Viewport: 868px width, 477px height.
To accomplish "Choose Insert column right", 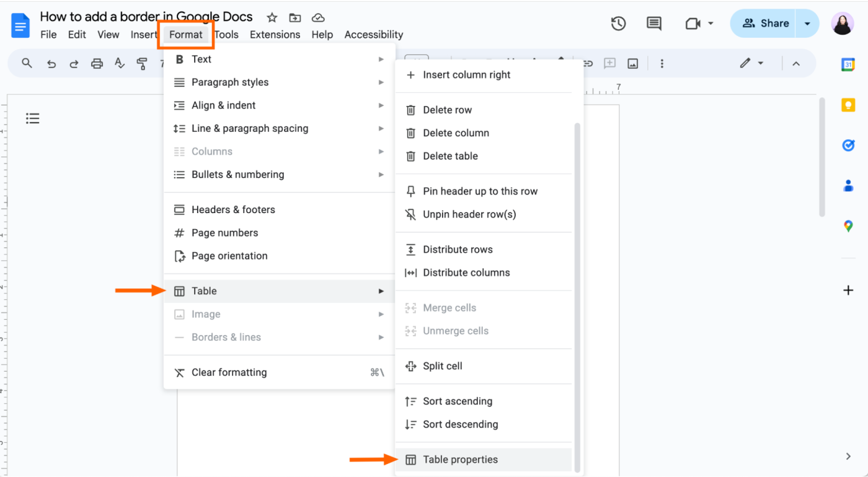I will tap(484, 75).
